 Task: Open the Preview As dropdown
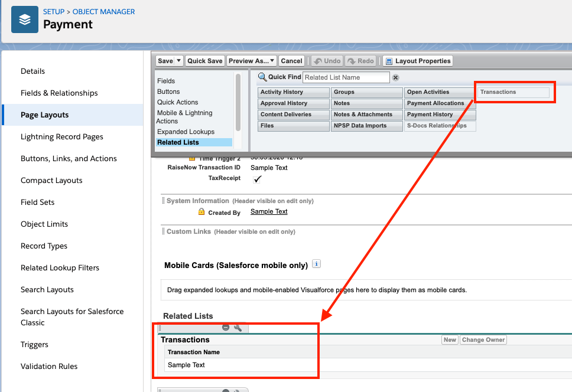coord(252,61)
